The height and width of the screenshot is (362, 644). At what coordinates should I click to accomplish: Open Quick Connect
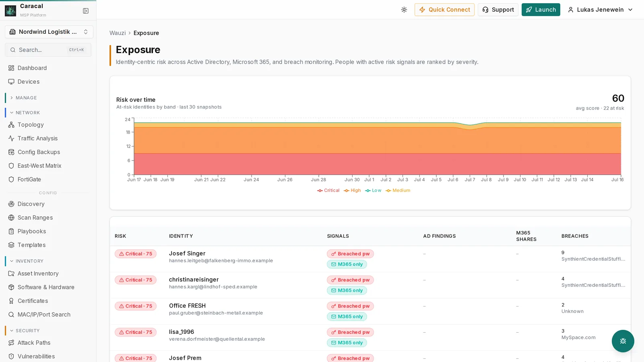click(444, 10)
